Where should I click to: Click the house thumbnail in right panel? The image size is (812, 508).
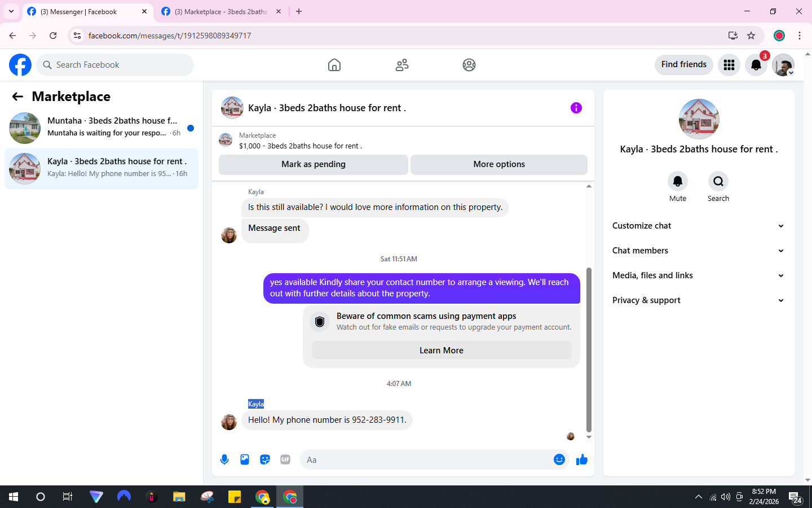(699, 119)
